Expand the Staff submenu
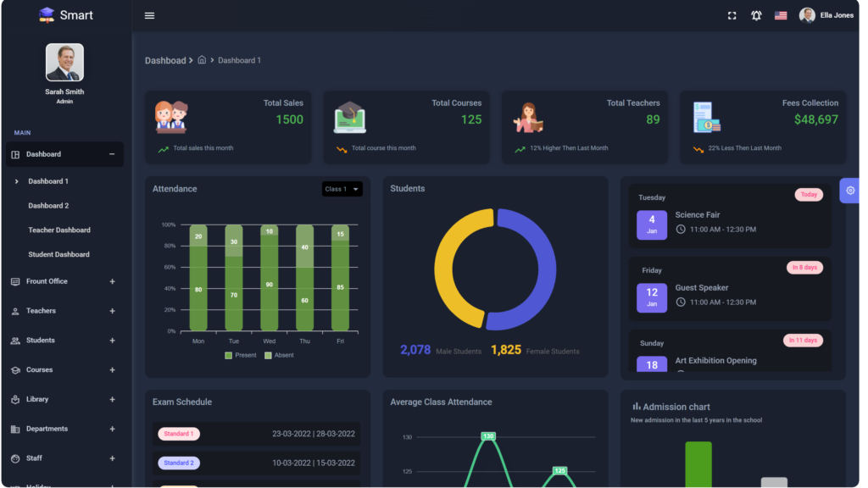The height and width of the screenshot is (488, 868). pyautogui.click(x=113, y=458)
